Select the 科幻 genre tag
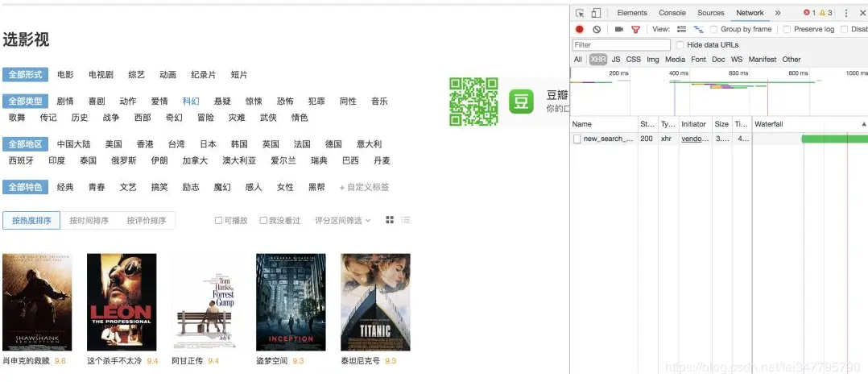This screenshot has height=382, width=868. pyautogui.click(x=191, y=102)
